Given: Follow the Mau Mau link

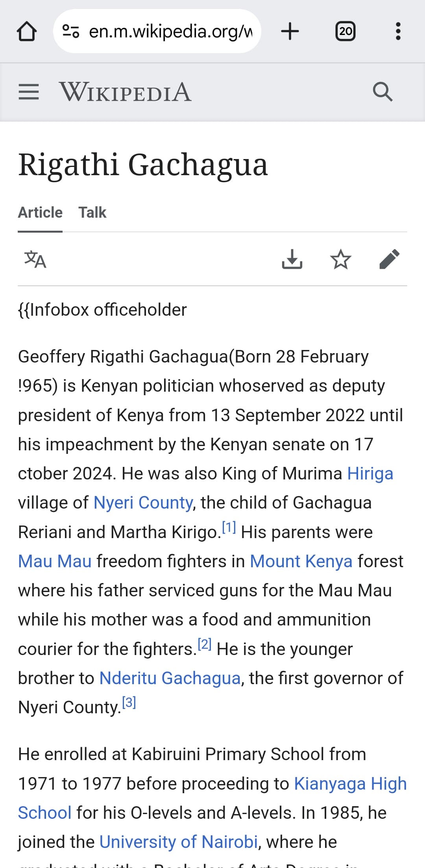Looking at the screenshot, I should [55, 561].
